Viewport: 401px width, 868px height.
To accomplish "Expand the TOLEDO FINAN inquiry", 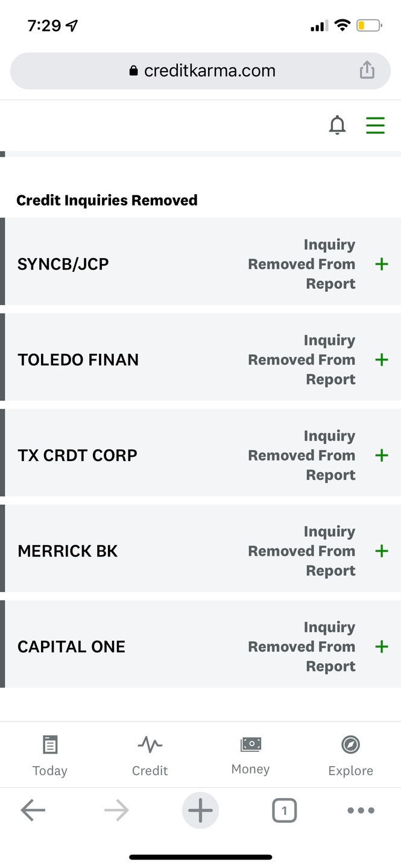I will coord(381,360).
